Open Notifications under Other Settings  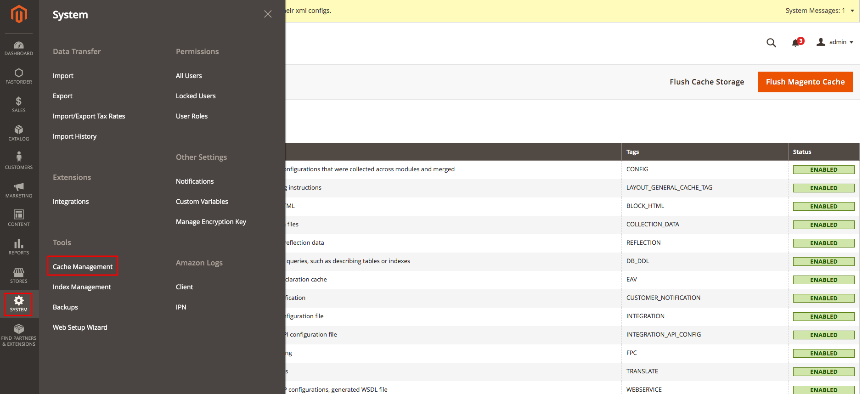[x=195, y=181]
